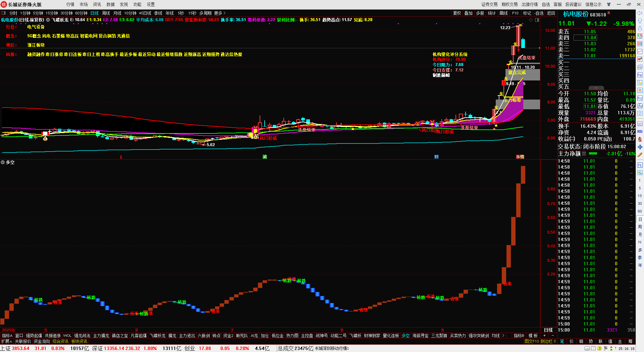The width and height of the screenshot is (644, 352).
Task: Open the 窗口 window options
Action: coord(19,336)
